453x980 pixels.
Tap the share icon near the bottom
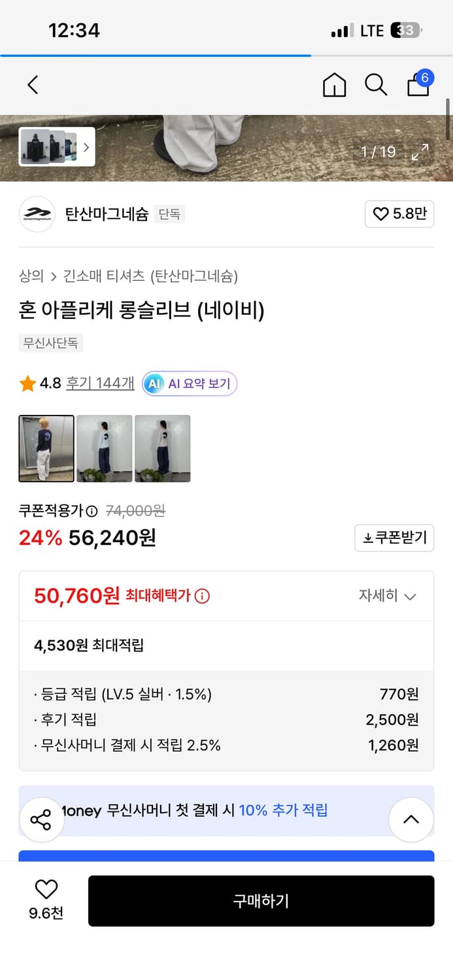click(x=41, y=819)
